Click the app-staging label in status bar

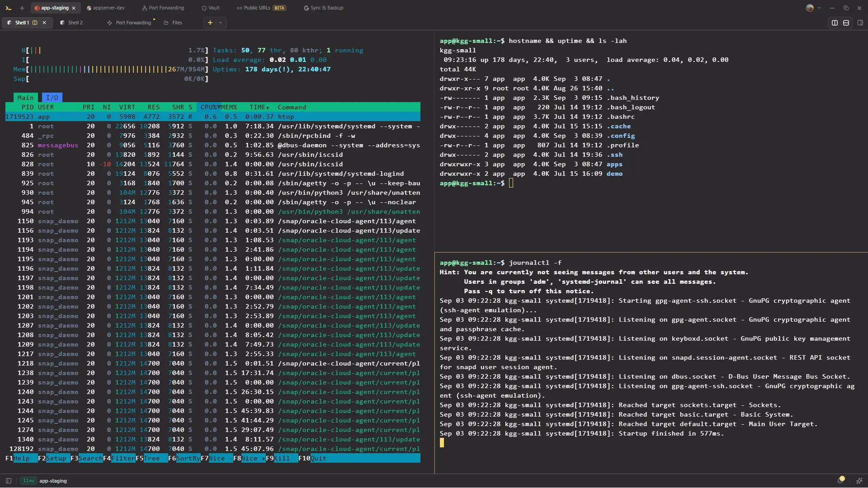[x=53, y=481]
